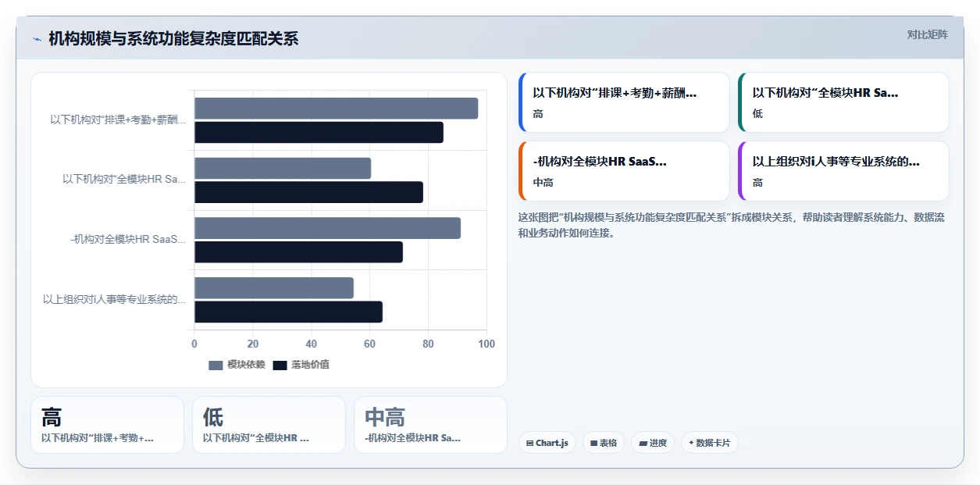Click the 低 summary tile under the chart

coord(269,425)
